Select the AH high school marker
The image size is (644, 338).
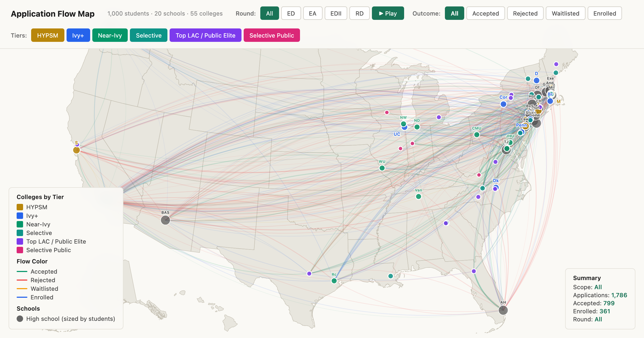pyautogui.click(x=503, y=310)
